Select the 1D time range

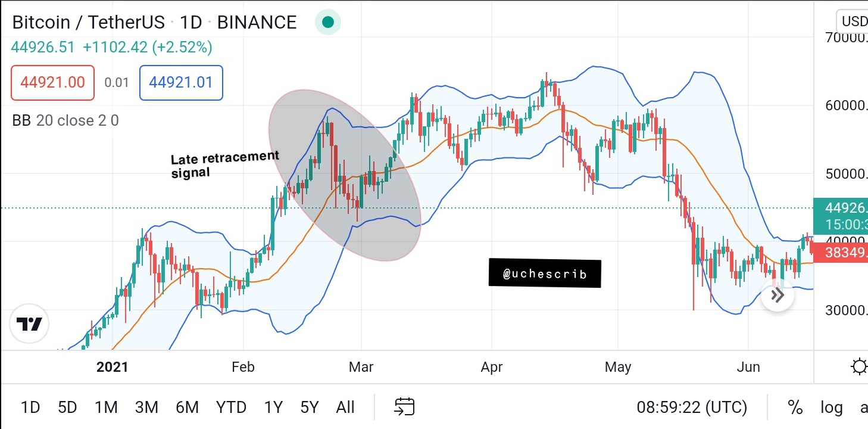(x=30, y=408)
